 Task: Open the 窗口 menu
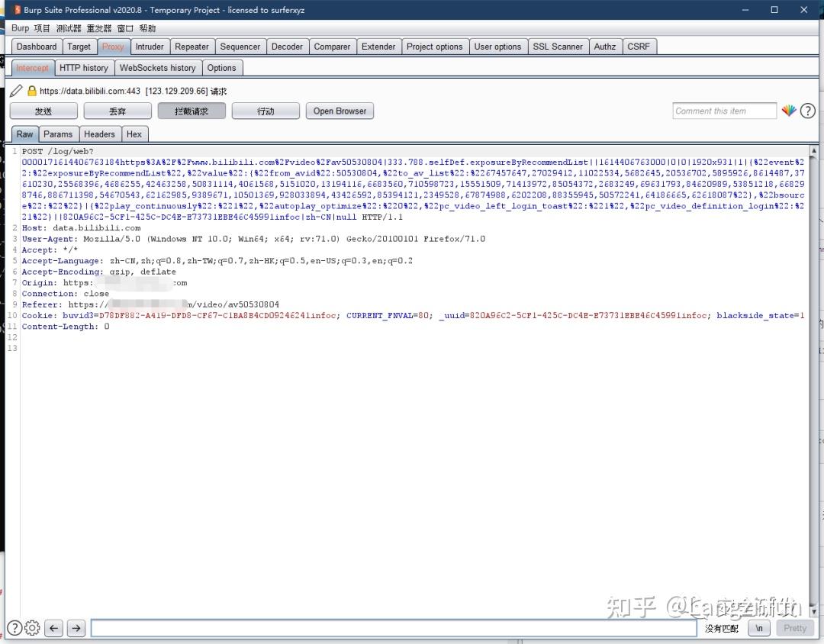click(125, 28)
